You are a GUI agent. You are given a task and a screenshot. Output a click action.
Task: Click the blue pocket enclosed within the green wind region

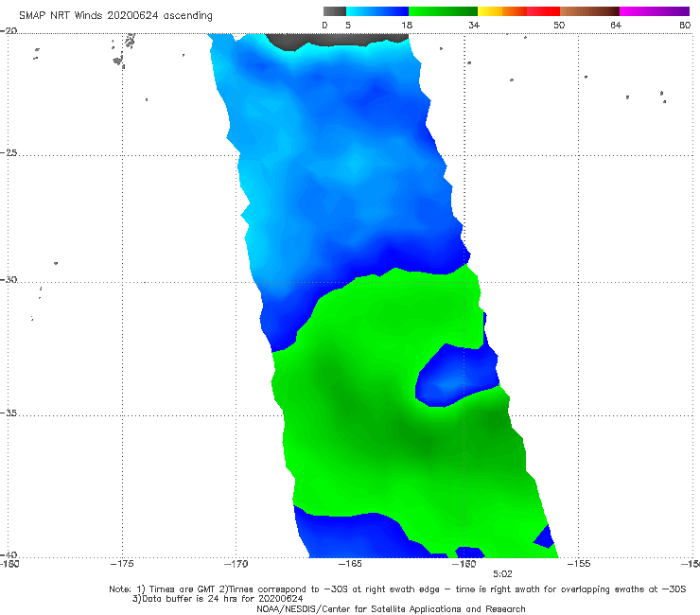click(458, 376)
